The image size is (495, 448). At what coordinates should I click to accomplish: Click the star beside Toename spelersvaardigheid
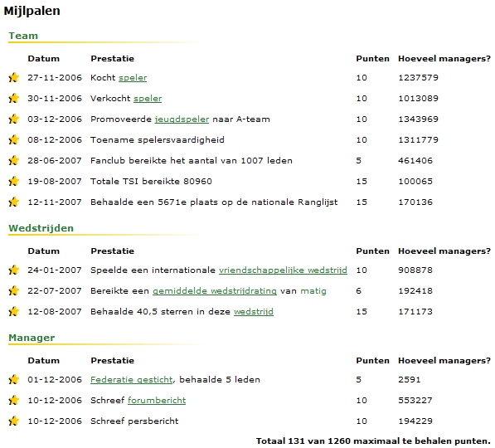13,139
